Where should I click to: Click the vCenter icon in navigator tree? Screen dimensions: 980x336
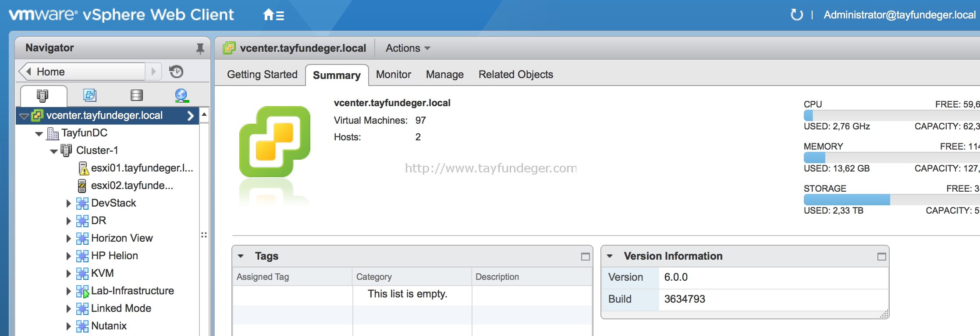(x=37, y=115)
